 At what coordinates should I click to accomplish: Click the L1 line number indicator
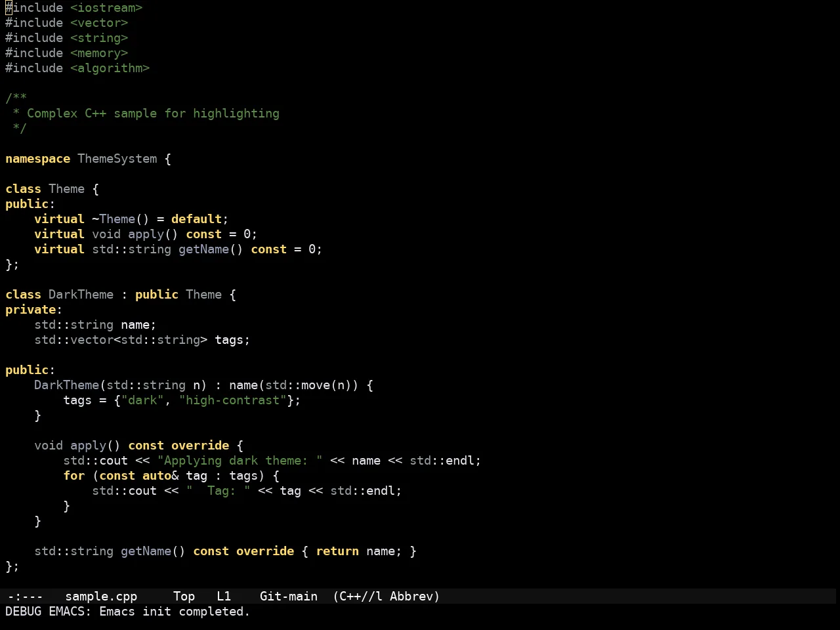point(224,597)
